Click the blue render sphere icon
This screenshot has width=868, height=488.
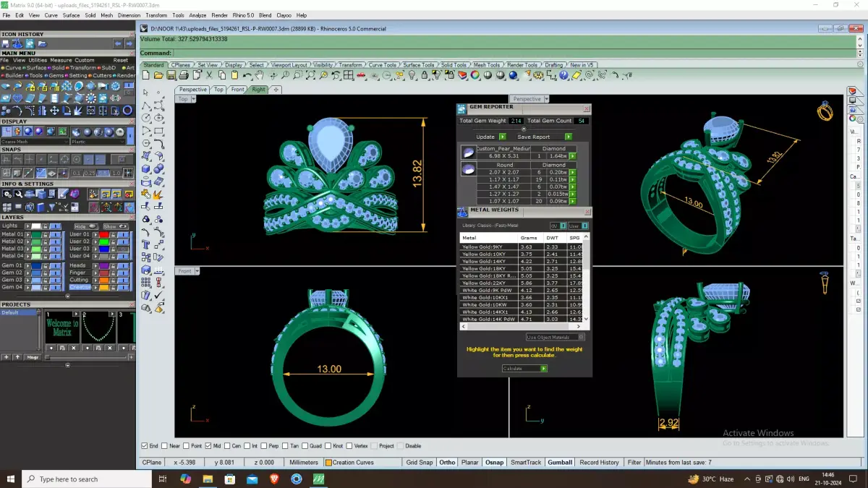pyautogui.click(x=513, y=74)
